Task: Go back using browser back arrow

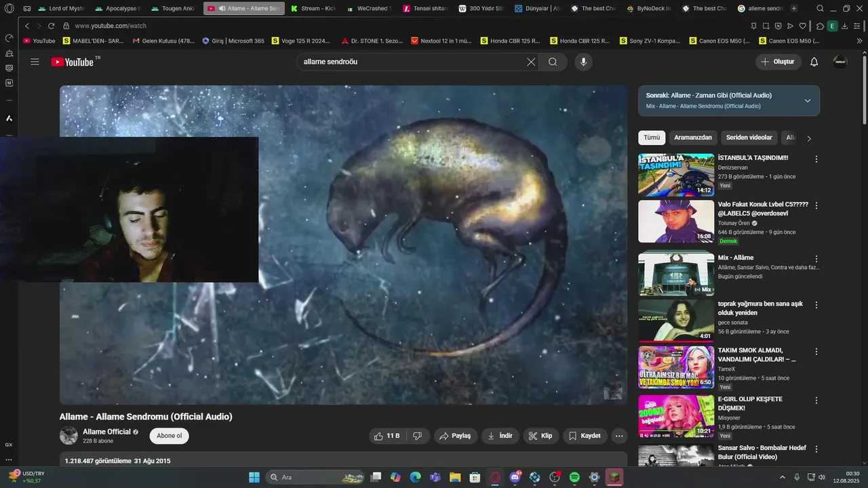Action: 27,26
